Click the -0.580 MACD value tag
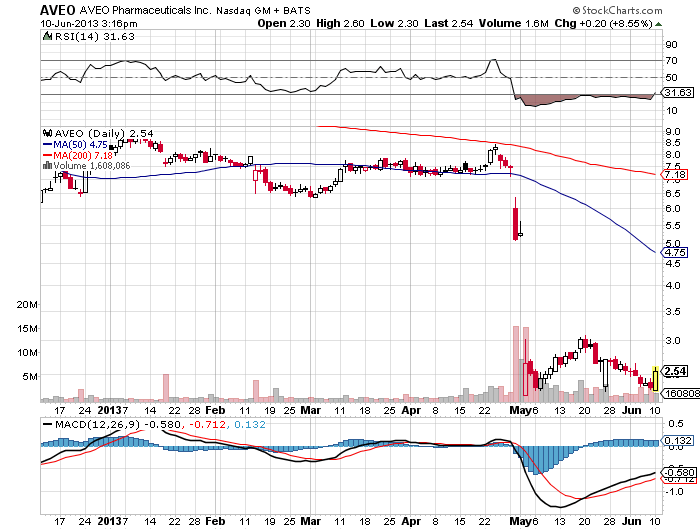 pyautogui.click(x=679, y=472)
